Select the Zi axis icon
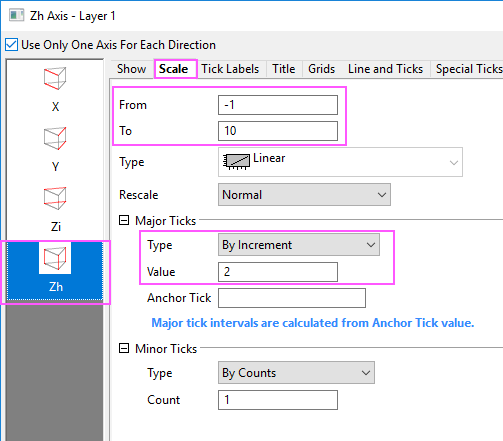The width and height of the screenshot is (503, 441). pyautogui.click(x=55, y=198)
